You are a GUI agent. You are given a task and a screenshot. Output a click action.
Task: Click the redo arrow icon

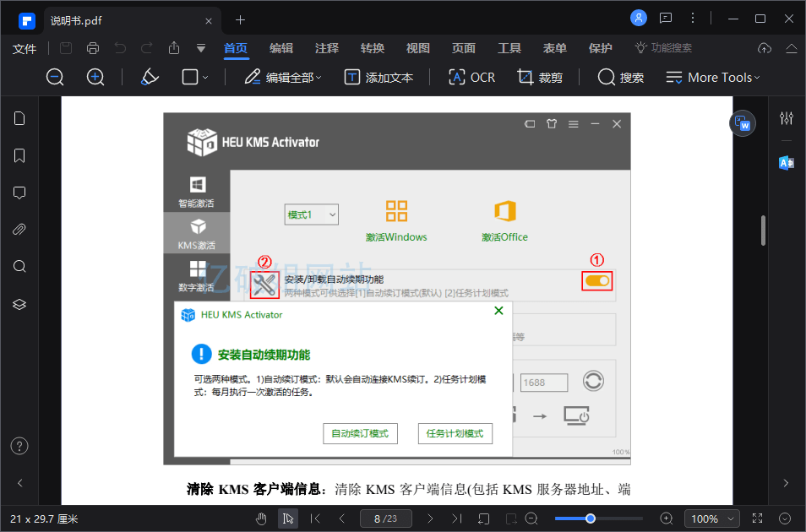tap(146, 48)
